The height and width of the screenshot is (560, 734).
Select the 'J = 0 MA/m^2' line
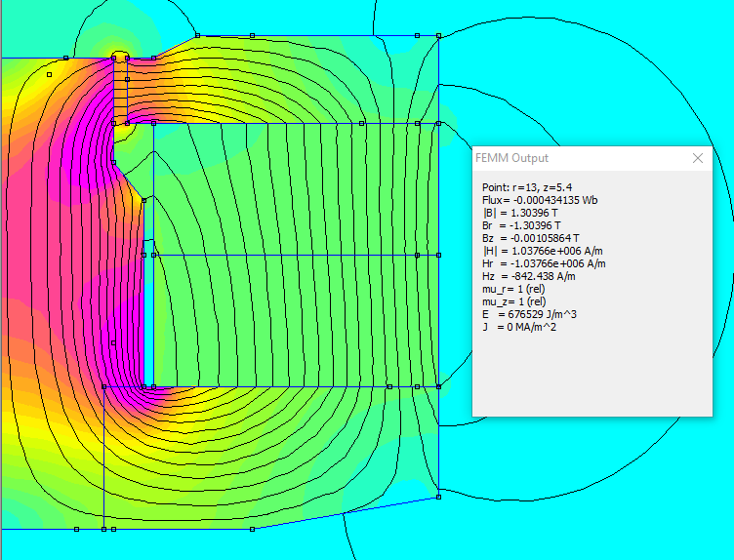[519, 327]
